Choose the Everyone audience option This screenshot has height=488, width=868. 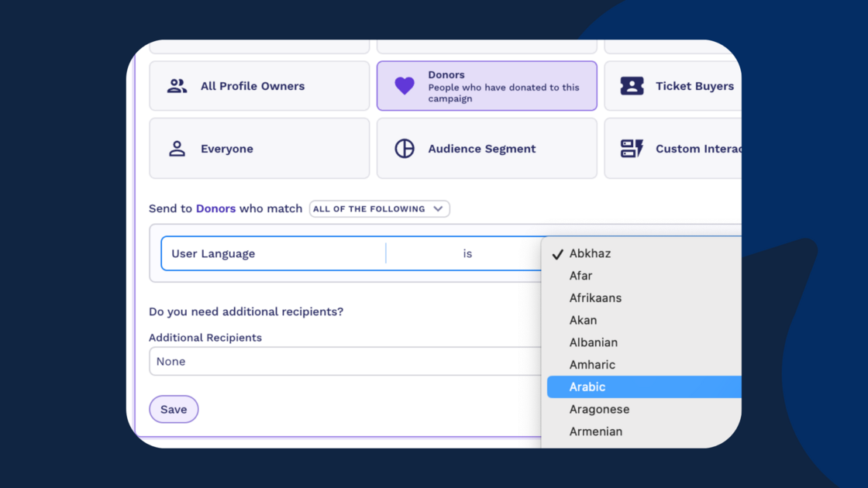(x=259, y=149)
